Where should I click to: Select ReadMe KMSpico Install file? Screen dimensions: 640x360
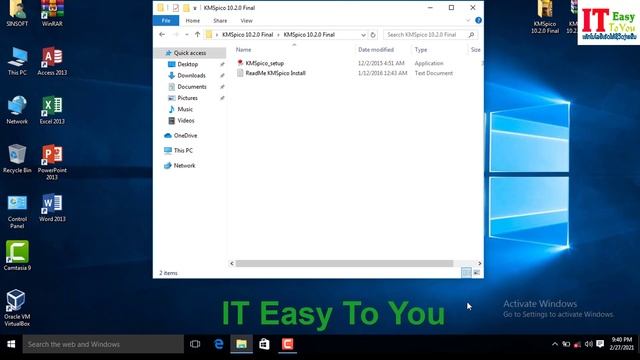pyautogui.click(x=275, y=73)
